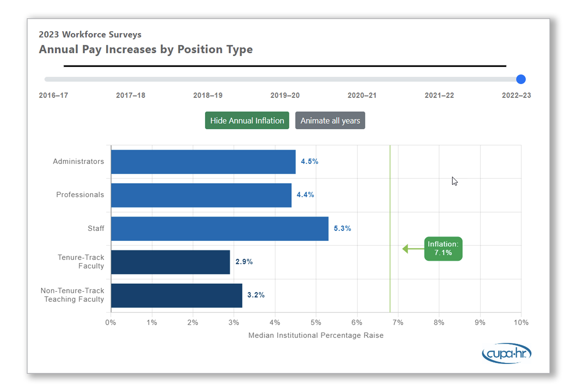
Task: Click the Tenure-Track Faculty bar
Action: coord(170,262)
